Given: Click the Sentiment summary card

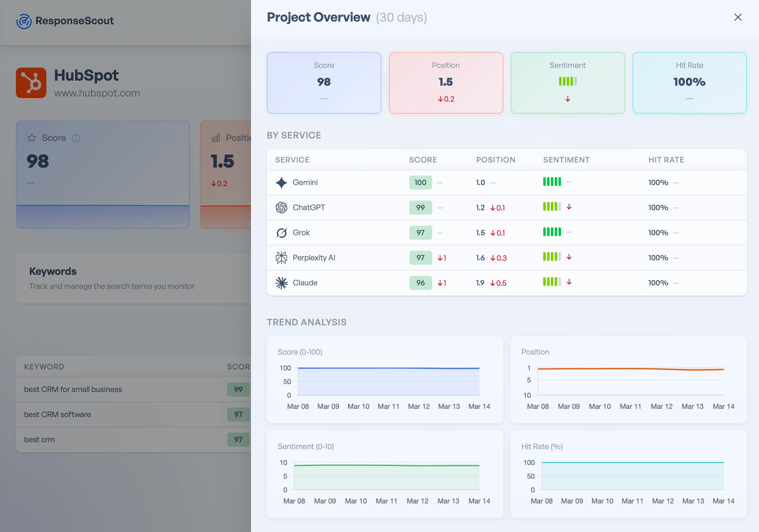Looking at the screenshot, I should coord(568,83).
